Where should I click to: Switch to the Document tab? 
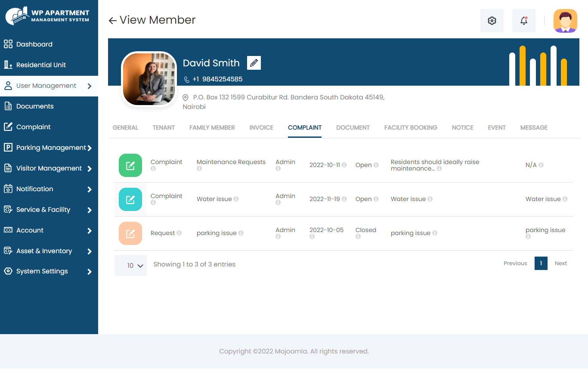tap(353, 128)
